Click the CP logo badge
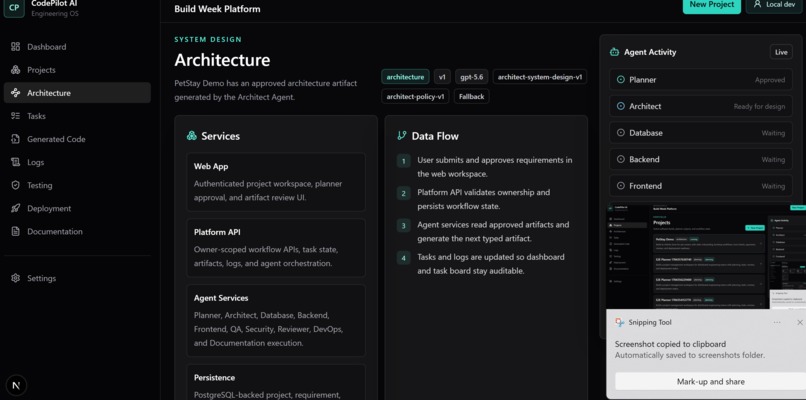 (x=14, y=8)
